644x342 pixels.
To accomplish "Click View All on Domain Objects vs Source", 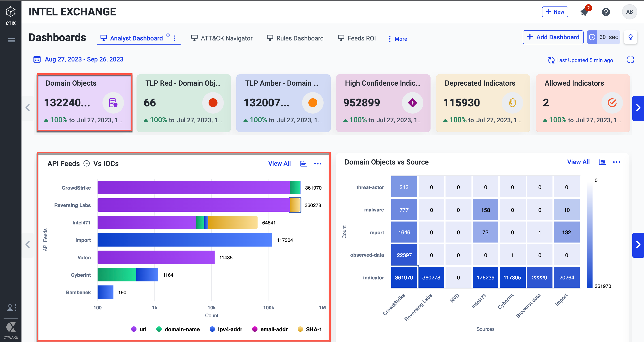I will [578, 162].
